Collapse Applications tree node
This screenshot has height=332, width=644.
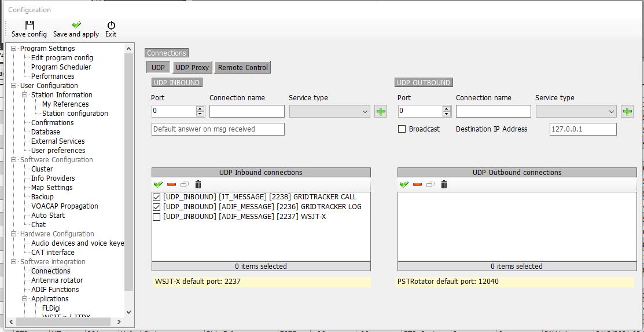25,299
